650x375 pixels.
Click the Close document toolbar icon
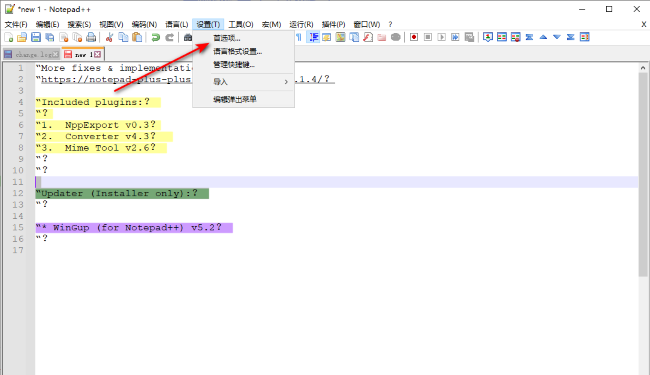click(63, 37)
